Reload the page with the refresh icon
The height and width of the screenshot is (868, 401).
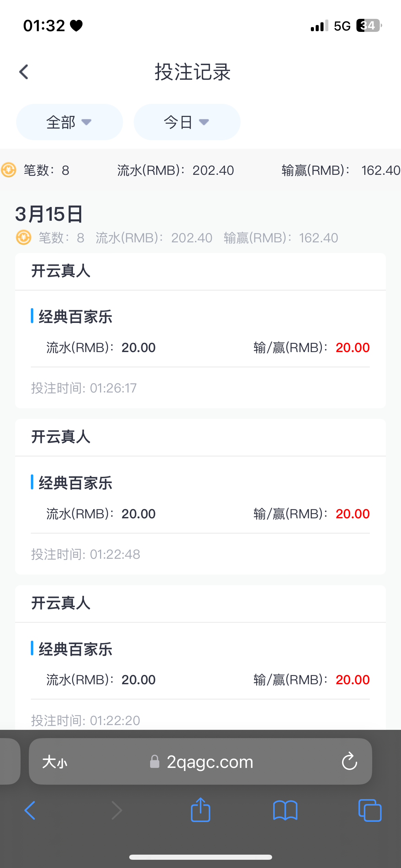pyautogui.click(x=349, y=761)
